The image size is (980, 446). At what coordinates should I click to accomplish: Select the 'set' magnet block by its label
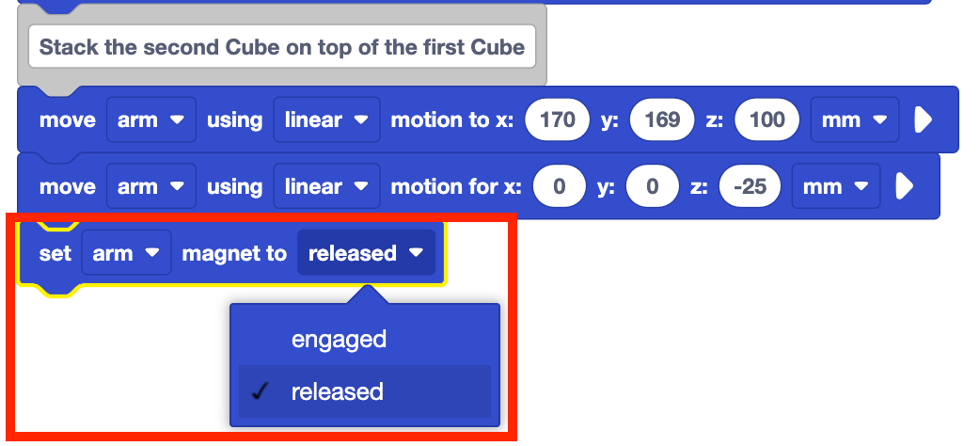coord(55,253)
